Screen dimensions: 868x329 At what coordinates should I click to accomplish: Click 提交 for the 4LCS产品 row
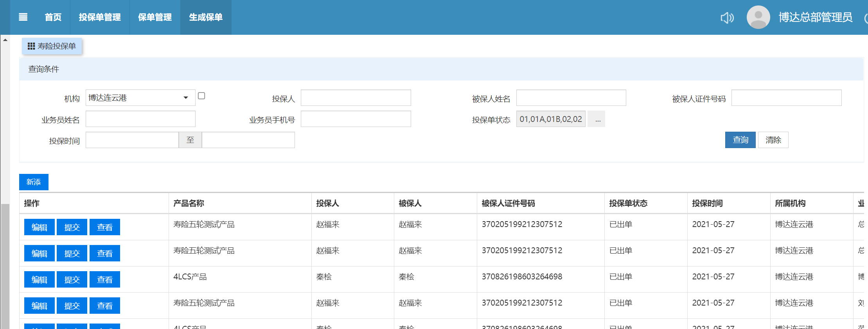click(72, 280)
